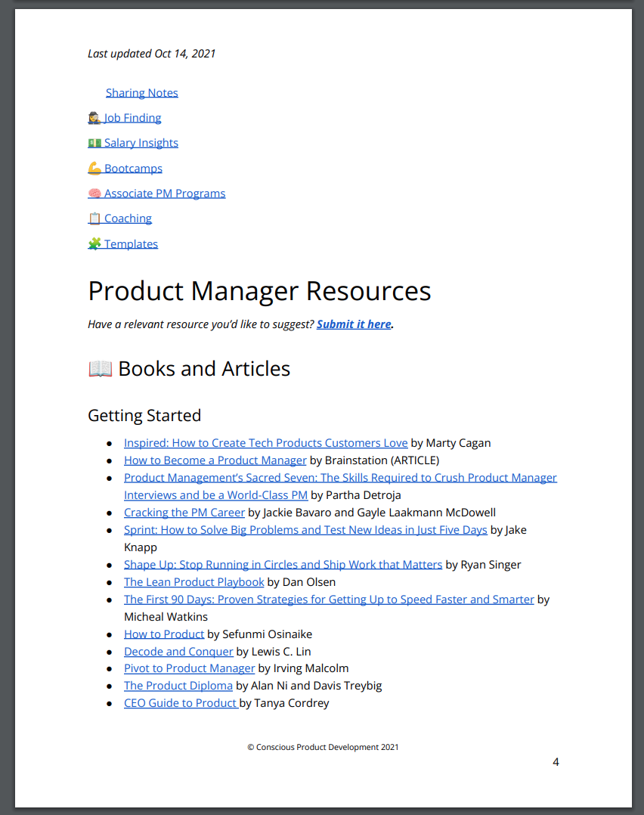Open the Inspired: How to Create Tech Products link
Image resolution: width=644 pixels, height=815 pixels.
265,443
